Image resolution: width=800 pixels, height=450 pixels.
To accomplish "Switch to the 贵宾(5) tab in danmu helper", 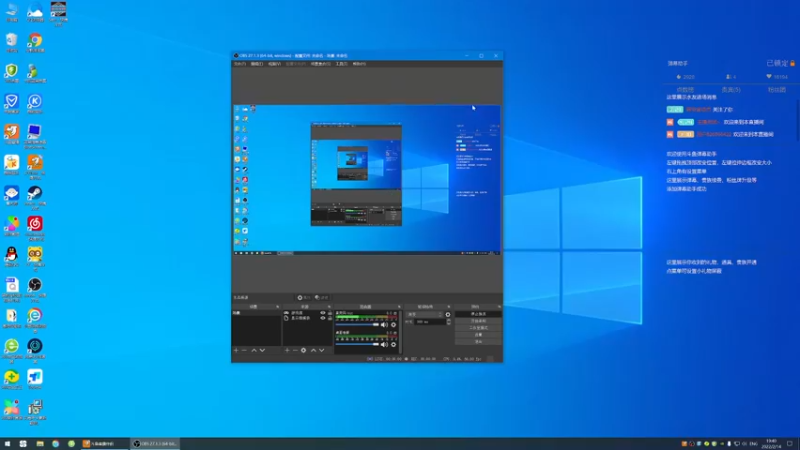I will pyautogui.click(x=731, y=90).
